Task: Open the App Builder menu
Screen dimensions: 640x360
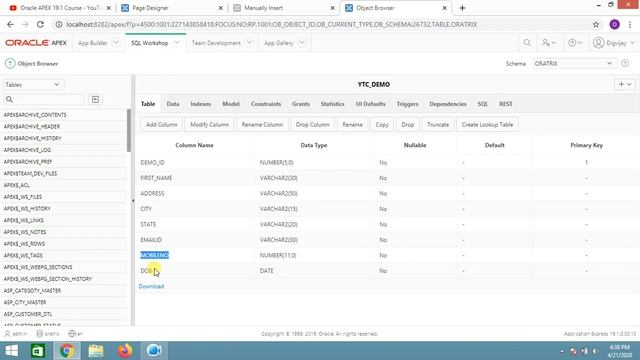Action: [x=93, y=43]
